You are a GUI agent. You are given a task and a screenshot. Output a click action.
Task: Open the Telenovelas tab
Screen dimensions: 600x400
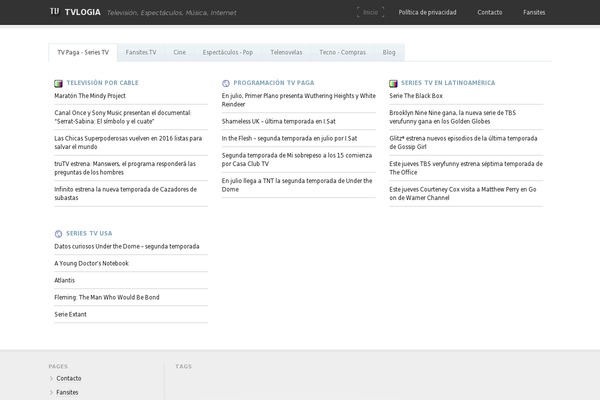click(x=286, y=51)
